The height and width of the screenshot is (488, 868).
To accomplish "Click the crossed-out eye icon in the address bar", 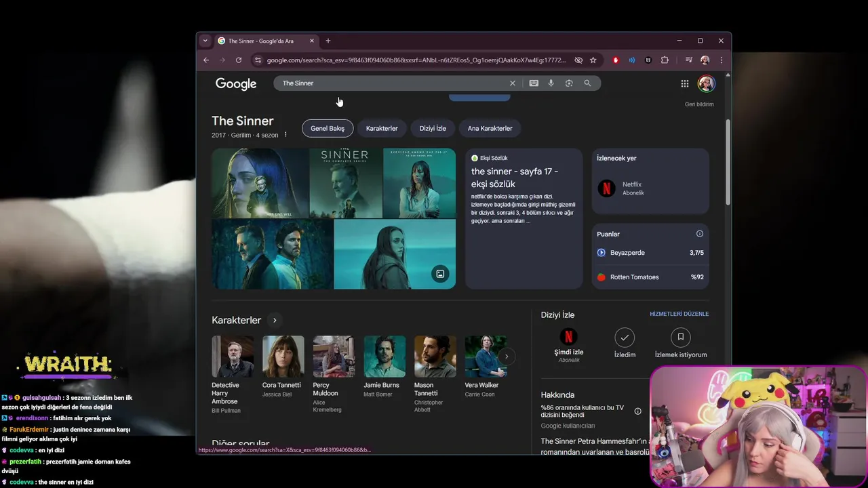I will click(x=578, y=60).
